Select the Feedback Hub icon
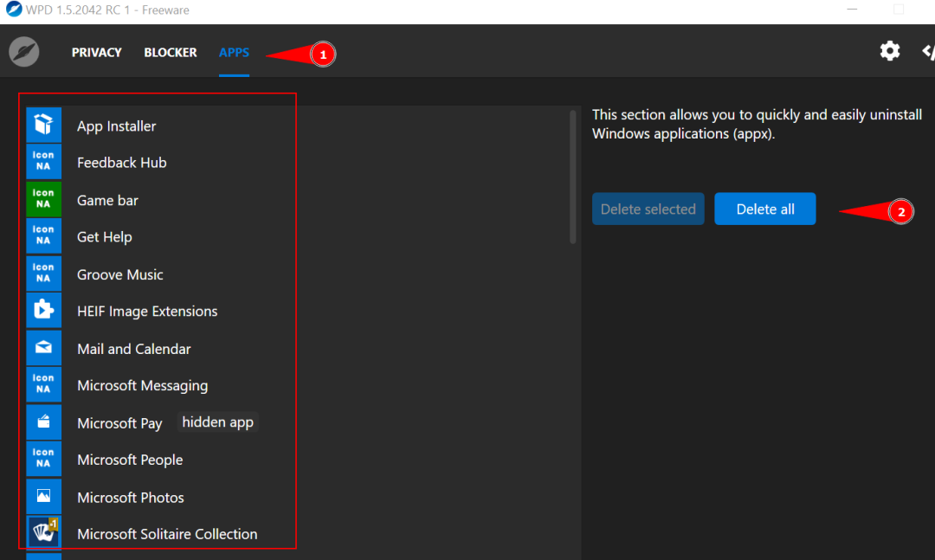Viewport: 935px width, 560px height. click(x=43, y=162)
